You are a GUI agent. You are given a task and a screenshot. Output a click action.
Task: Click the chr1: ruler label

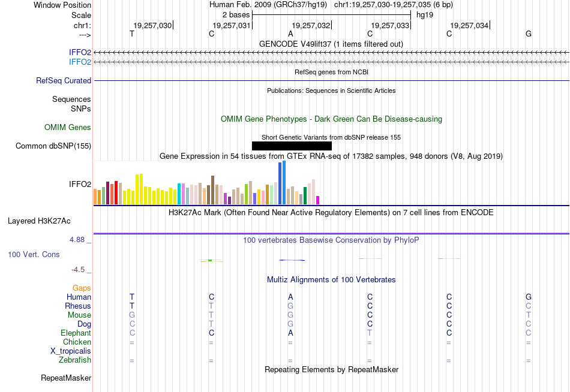pyautogui.click(x=82, y=25)
